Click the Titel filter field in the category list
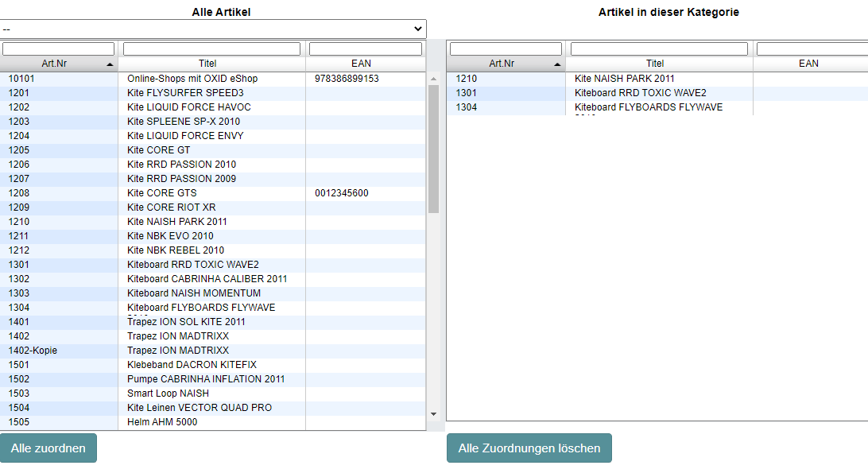Screen dimensions: 868x473 659,48
